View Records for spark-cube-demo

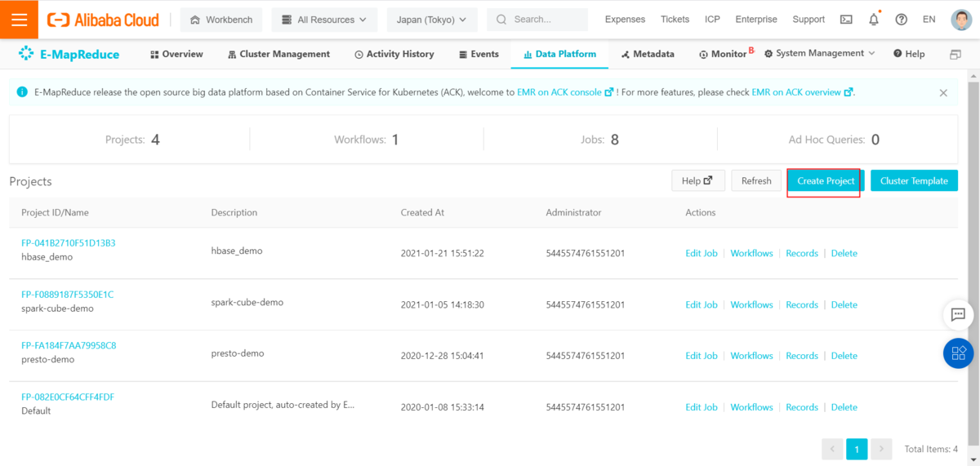point(802,304)
